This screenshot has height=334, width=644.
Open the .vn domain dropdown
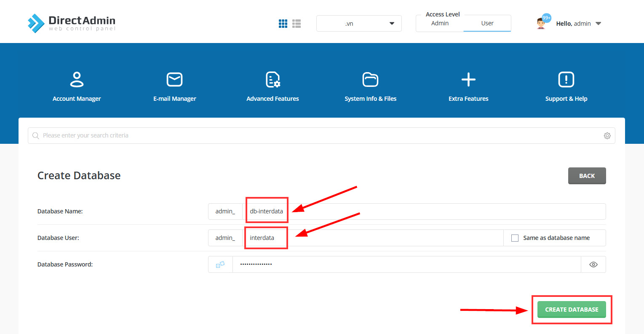[x=359, y=24]
